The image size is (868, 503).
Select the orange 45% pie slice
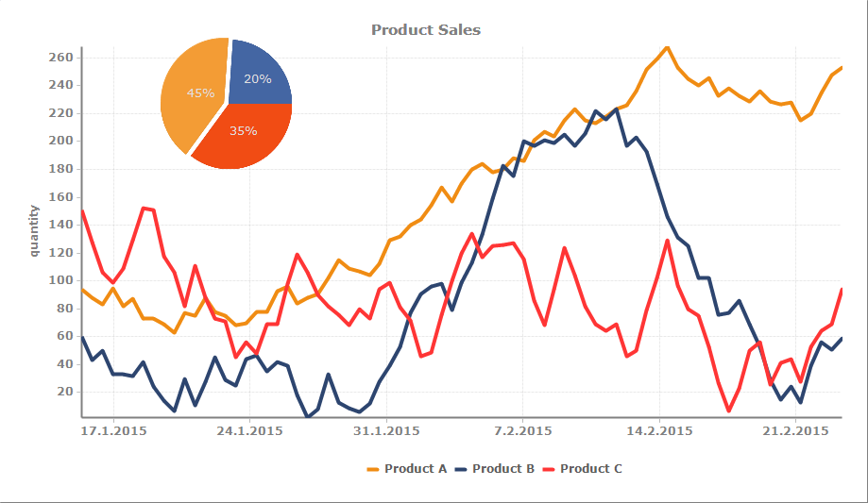tap(194, 94)
